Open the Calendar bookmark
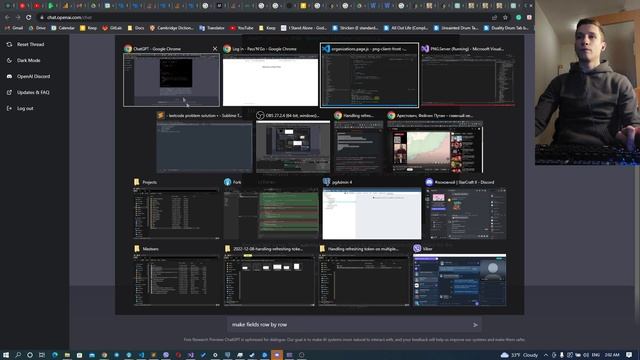 click(63, 28)
